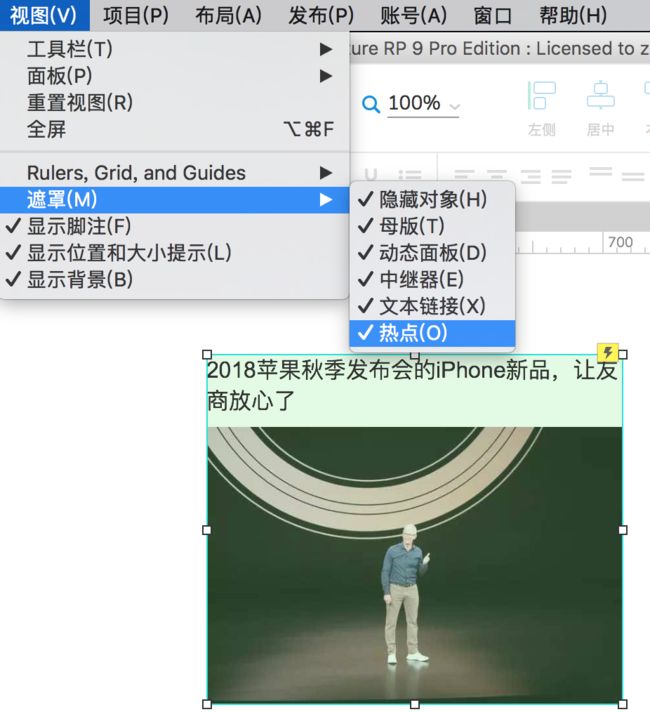Screen dimensions: 650x712
Task: Click the text align center icon
Action: [x=497, y=176]
